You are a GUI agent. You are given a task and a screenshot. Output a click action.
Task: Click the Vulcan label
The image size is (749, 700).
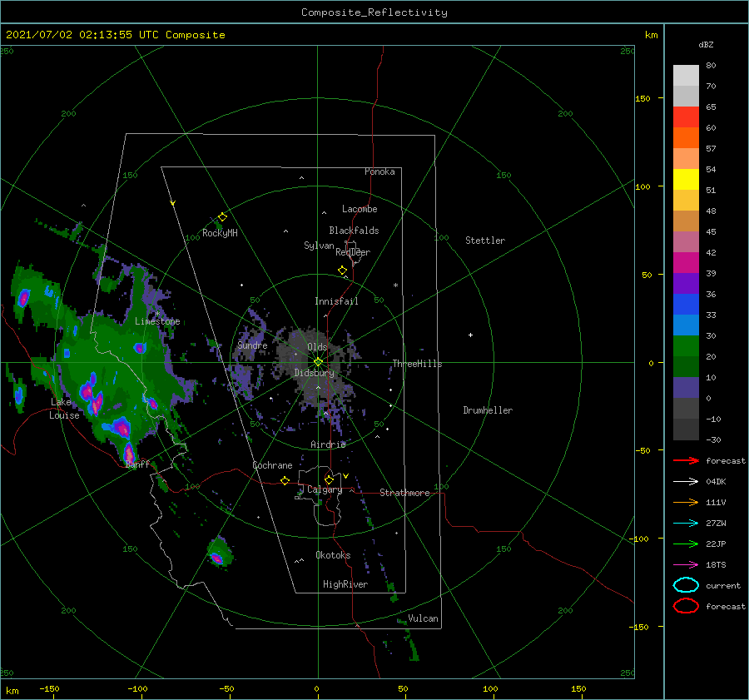[424, 618]
